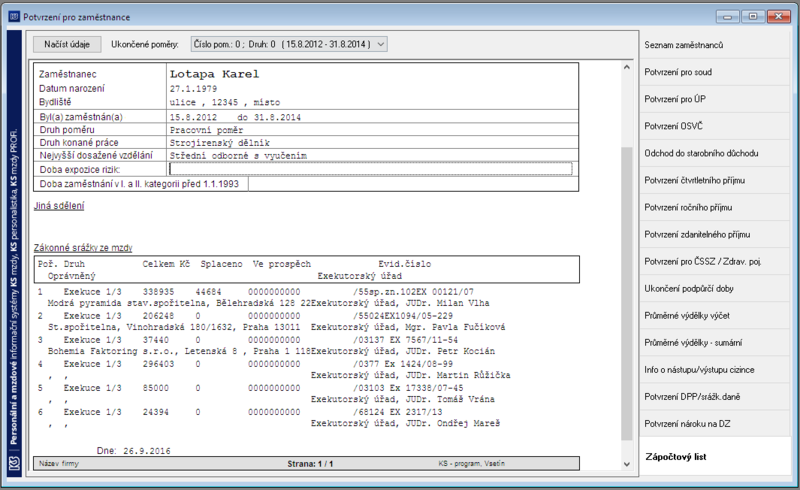Choose Průměrné výdělky - sumární
800x490 pixels.
pos(714,342)
